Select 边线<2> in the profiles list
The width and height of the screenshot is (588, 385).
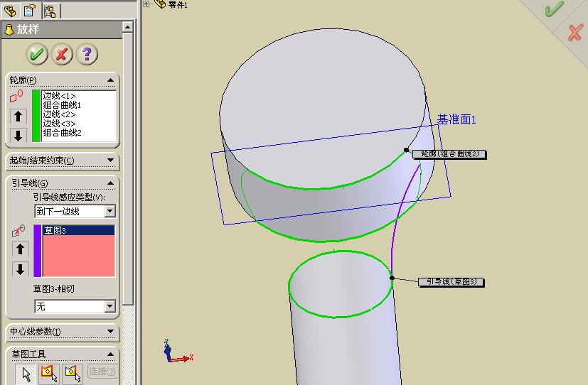(x=59, y=114)
